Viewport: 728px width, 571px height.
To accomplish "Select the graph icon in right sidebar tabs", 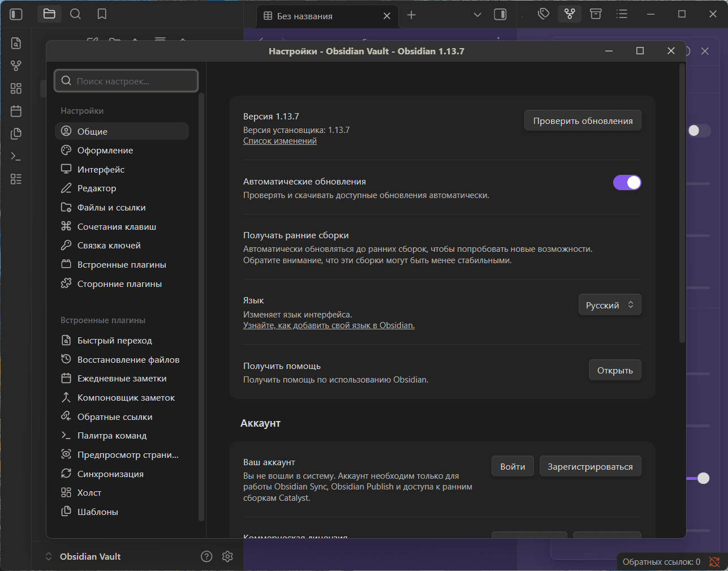I will tap(570, 14).
